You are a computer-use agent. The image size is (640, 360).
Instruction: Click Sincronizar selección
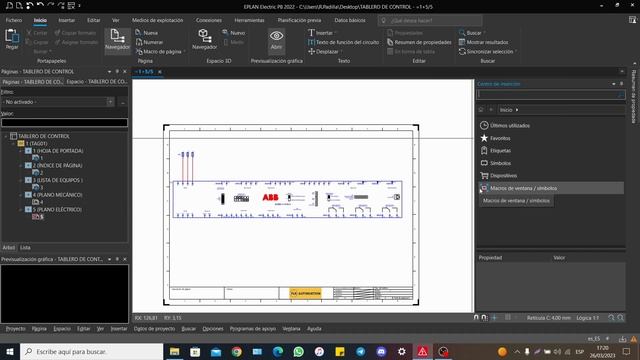[487, 51]
